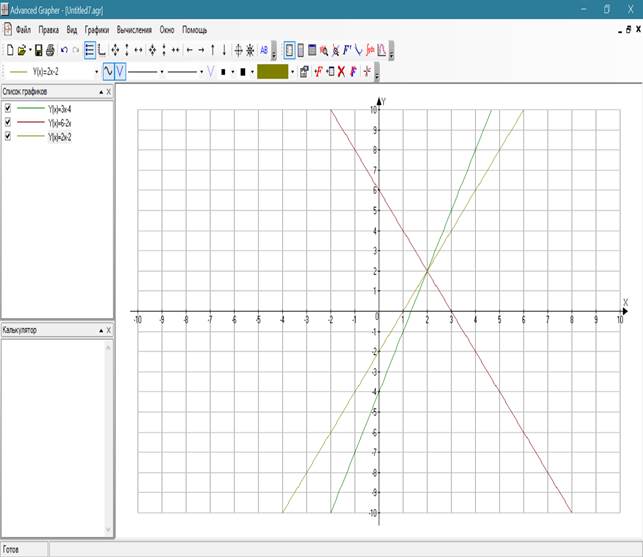Select Y(x)=2x-2 in graph list
Viewport: 643px width, 557px height.
pyautogui.click(x=59, y=137)
